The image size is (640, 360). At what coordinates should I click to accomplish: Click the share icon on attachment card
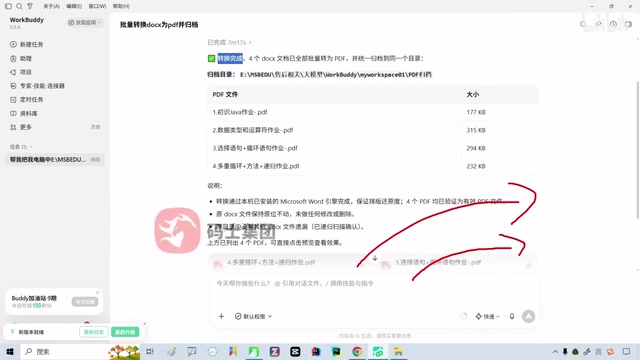(529, 266)
